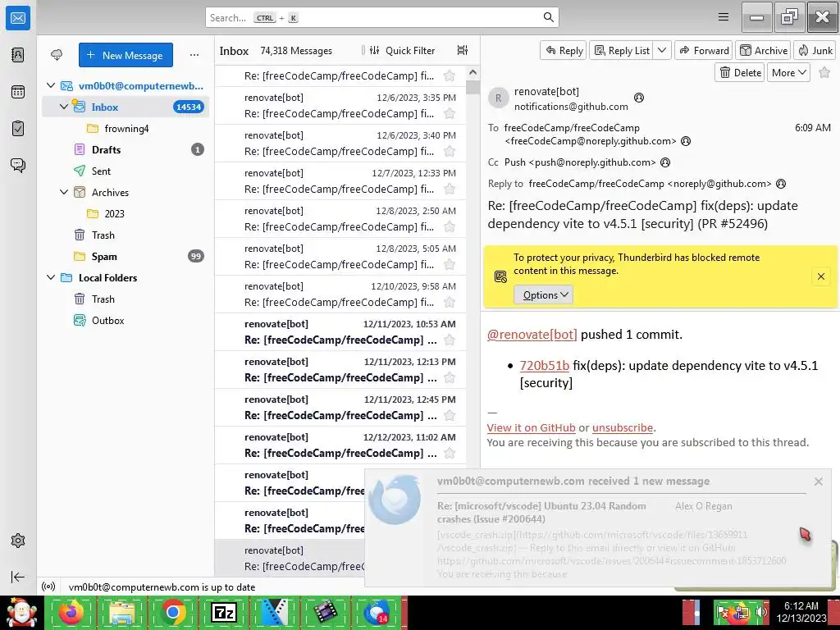Toggle the Quick Filter bar

[402, 50]
